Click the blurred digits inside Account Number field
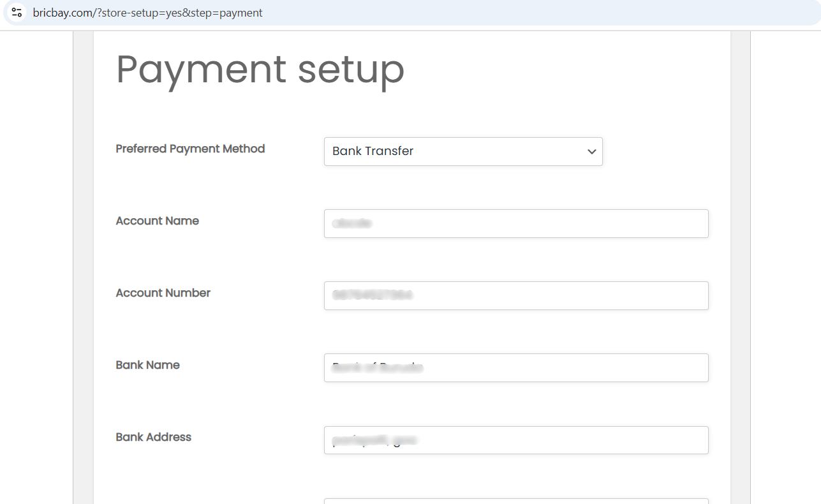 click(x=373, y=295)
